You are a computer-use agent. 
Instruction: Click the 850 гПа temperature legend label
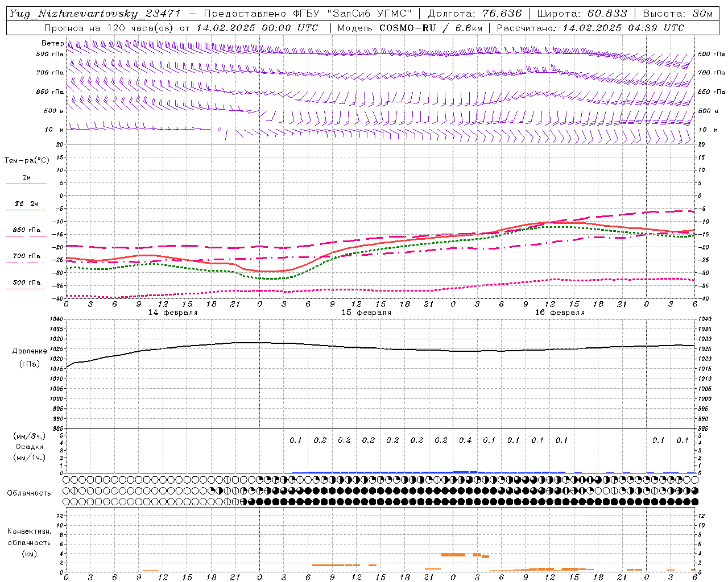[27, 230]
